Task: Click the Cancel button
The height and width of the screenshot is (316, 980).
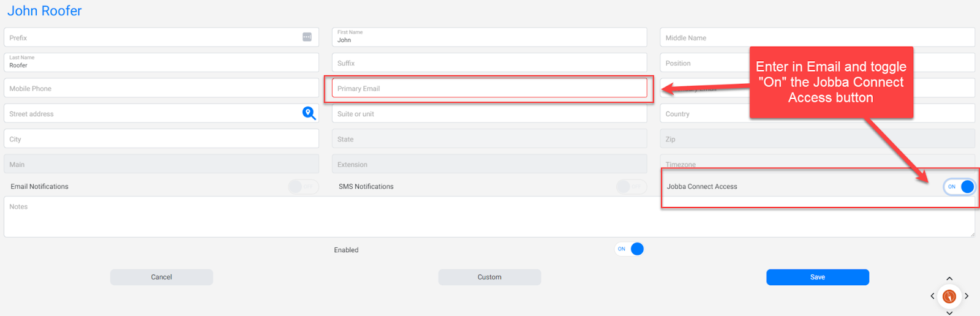Action: 162,277
